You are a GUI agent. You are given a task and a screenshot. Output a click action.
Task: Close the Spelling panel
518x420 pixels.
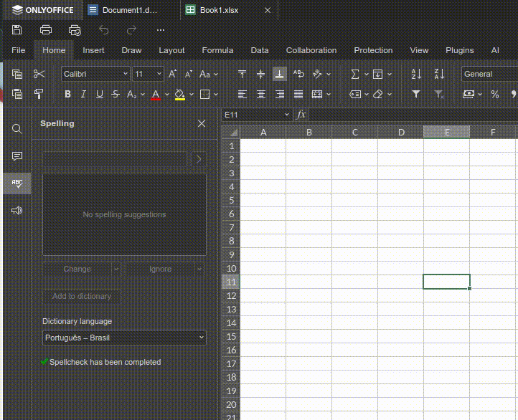coord(202,123)
